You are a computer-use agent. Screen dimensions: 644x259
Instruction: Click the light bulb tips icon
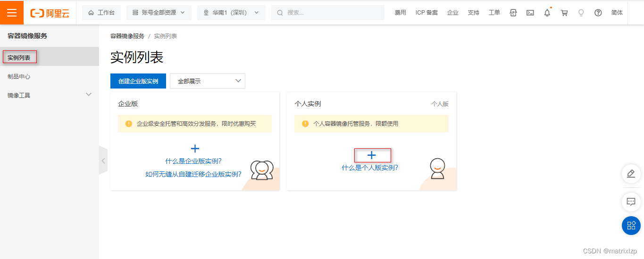coord(581,13)
